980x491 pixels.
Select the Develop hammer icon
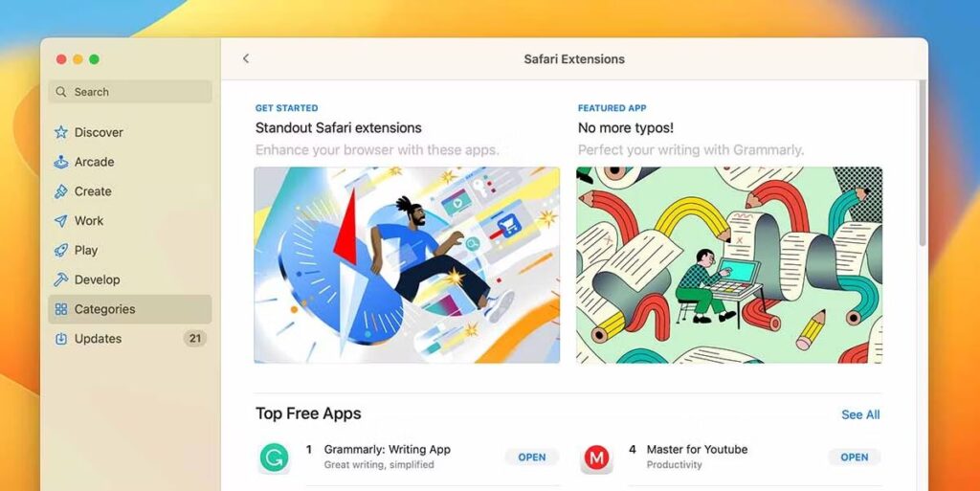tap(60, 279)
